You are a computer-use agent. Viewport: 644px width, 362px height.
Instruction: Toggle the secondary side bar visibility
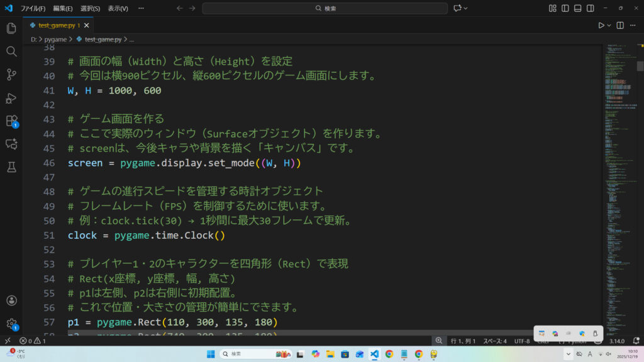point(591,8)
